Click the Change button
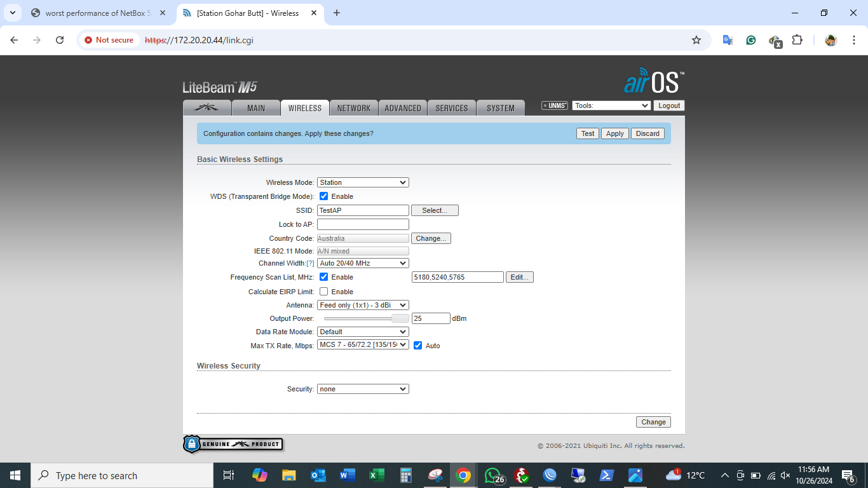 pos(653,422)
